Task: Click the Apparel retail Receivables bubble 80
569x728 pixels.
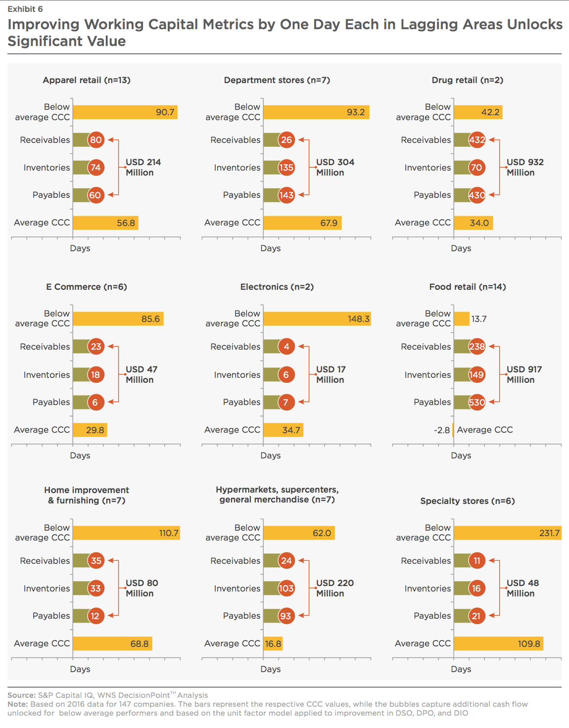Action: (x=96, y=140)
